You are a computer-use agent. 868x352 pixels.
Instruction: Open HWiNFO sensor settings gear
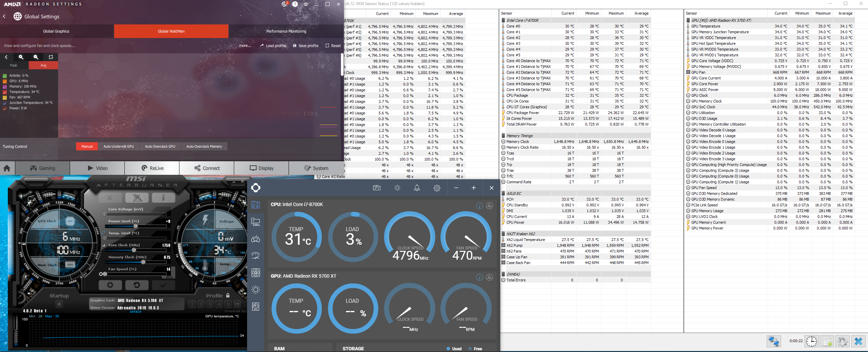point(843,341)
